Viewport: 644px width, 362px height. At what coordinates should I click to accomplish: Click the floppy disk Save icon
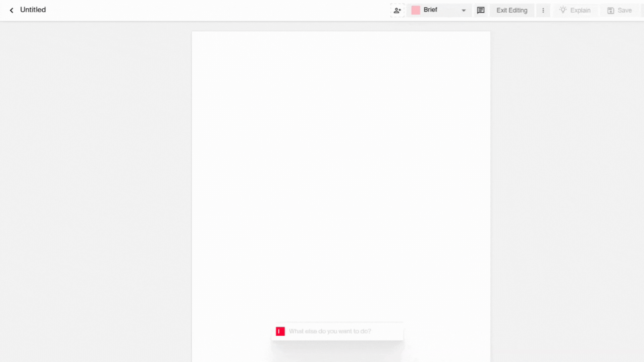(x=610, y=10)
